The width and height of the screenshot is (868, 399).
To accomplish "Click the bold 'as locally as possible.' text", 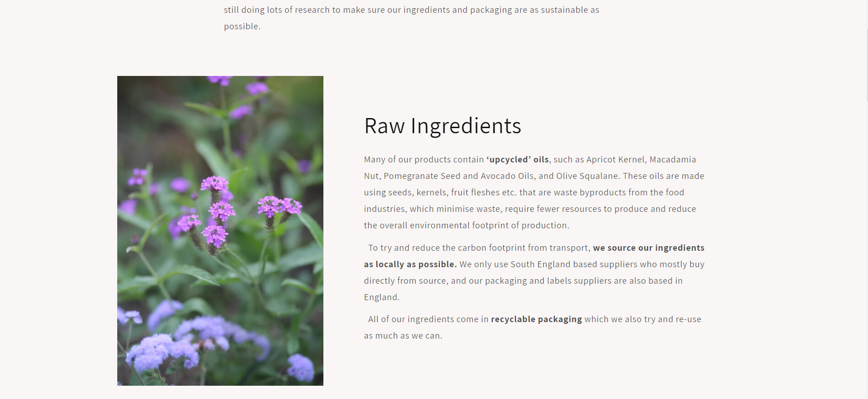I will tap(410, 264).
